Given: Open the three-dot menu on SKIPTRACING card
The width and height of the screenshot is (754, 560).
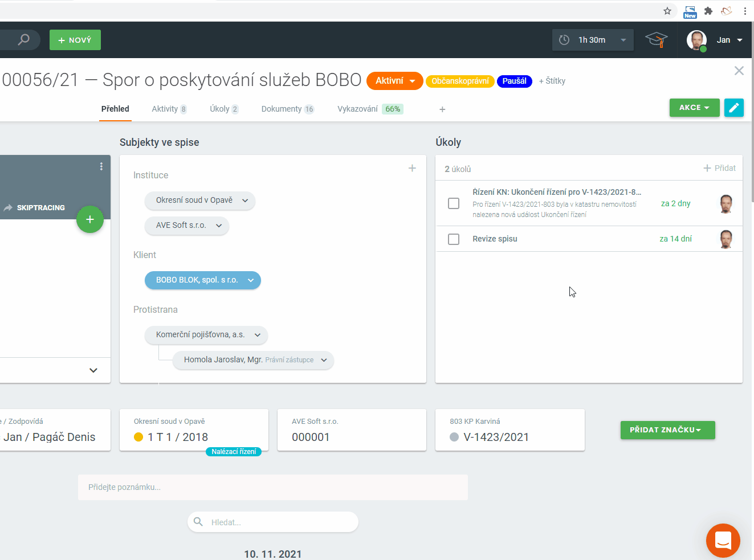Looking at the screenshot, I should 101,166.
